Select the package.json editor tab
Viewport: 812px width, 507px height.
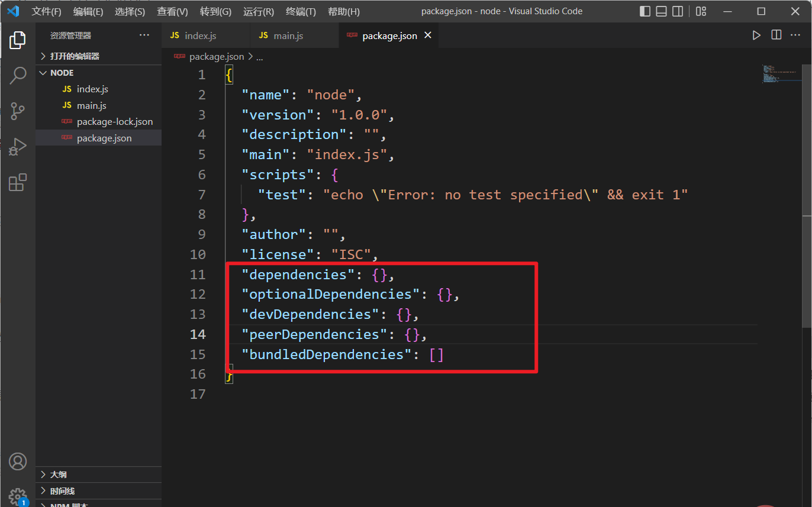[389, 35]
